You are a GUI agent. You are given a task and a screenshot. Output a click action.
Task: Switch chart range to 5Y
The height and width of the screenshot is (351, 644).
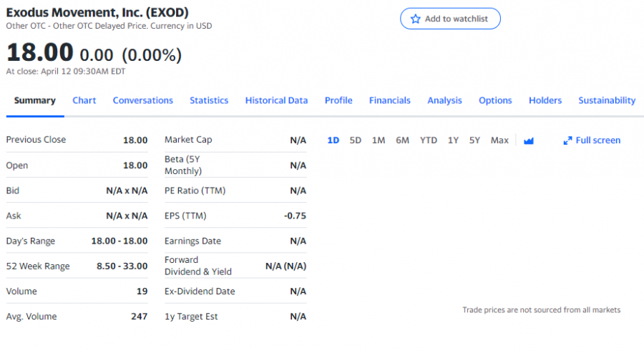point(474,140)
